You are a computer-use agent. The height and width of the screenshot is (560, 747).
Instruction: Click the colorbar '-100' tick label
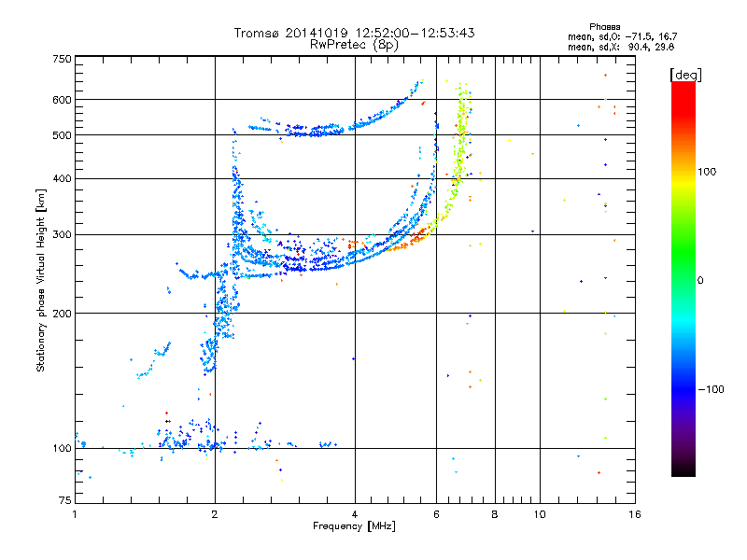point(711,389)
